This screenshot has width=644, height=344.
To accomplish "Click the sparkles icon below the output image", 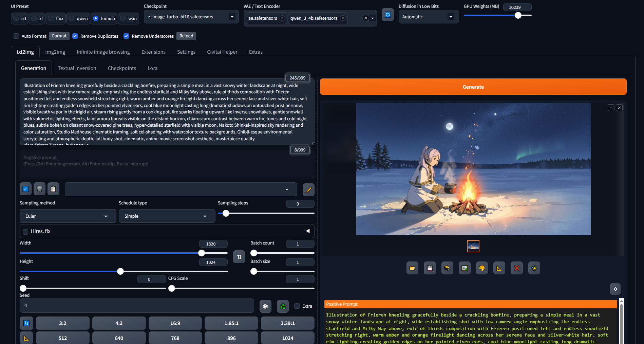I will [x=534, y=268].
